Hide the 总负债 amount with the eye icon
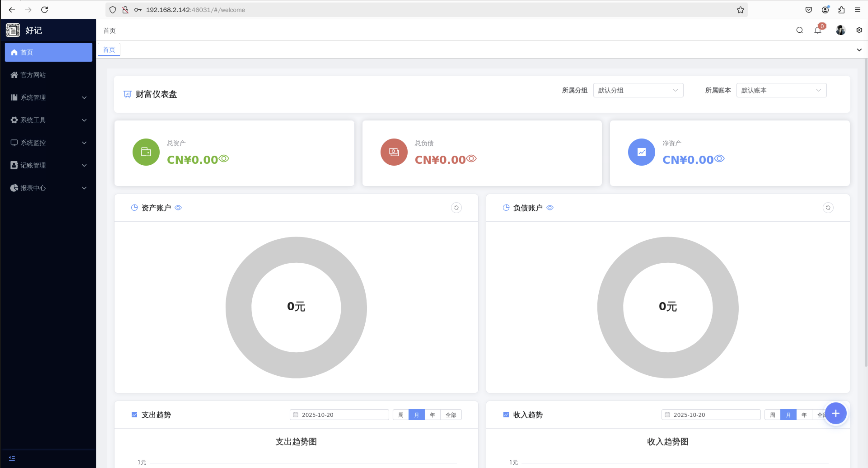This screenshot has width=868, height=468. (x=471, y=158)
